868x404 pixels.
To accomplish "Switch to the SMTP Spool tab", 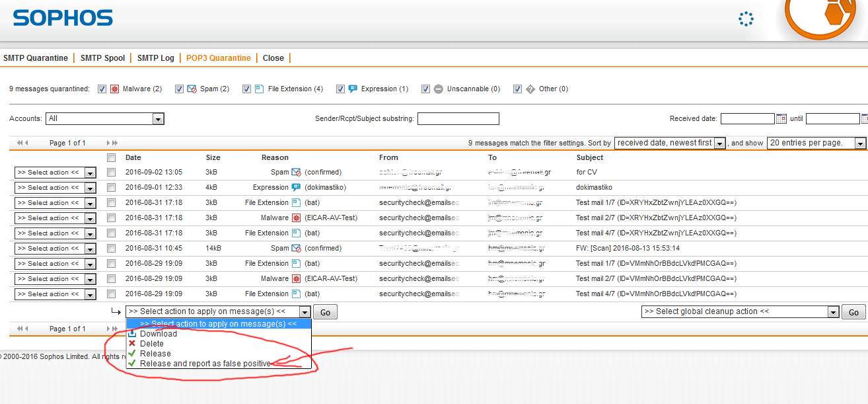I will click(x=102, y=58).
